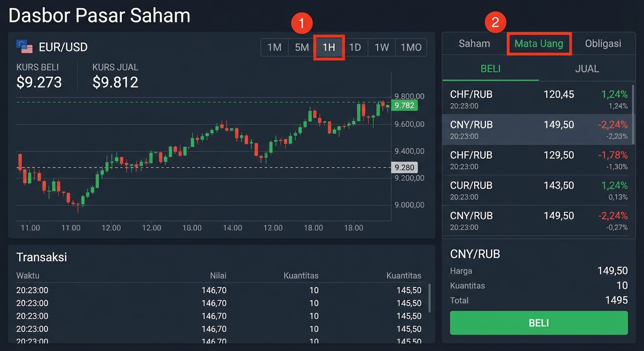Click the EUR/USD pair name

pos(63,47)
